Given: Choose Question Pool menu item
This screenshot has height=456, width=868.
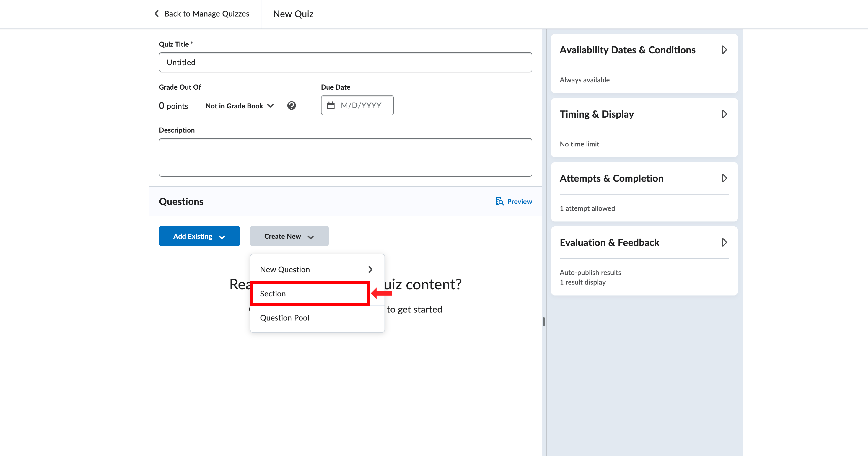Looking at the screenshot, I should tap(284, 318).
